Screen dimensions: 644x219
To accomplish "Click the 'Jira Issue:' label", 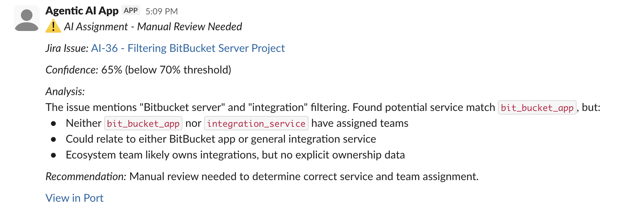I will (67, 48).
